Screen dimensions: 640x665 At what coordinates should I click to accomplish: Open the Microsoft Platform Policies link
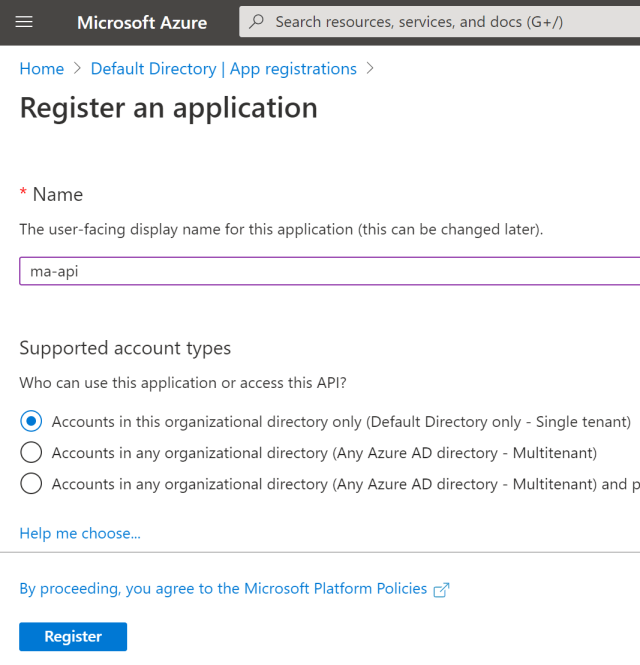[223, 589]
